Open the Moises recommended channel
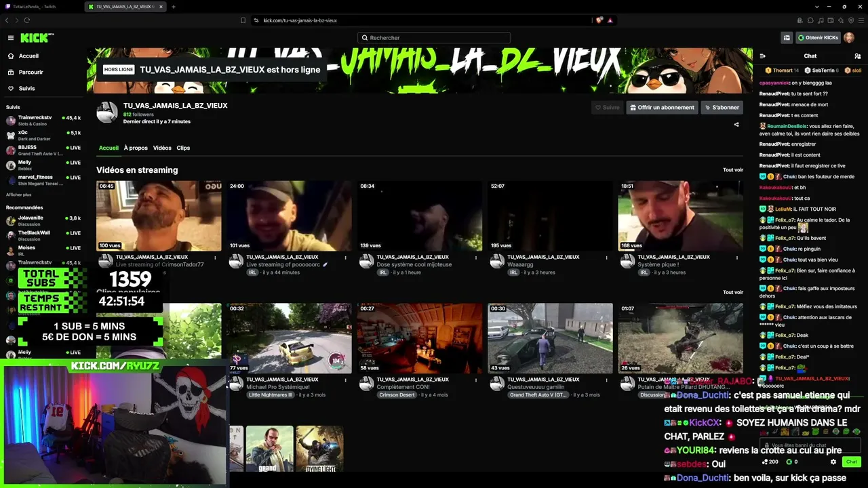The width and height of the screenshot is (868, 488). click(x=43, y=250)
